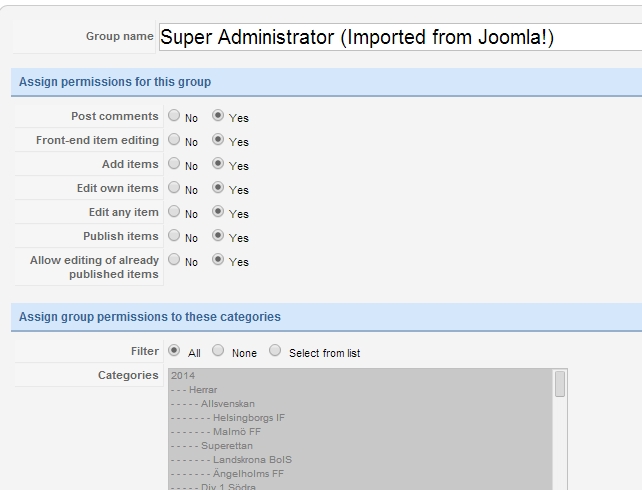Click the categories list scrollbar thumb
The height and width of the screenshot is (490, 642).
coord(560,384)
